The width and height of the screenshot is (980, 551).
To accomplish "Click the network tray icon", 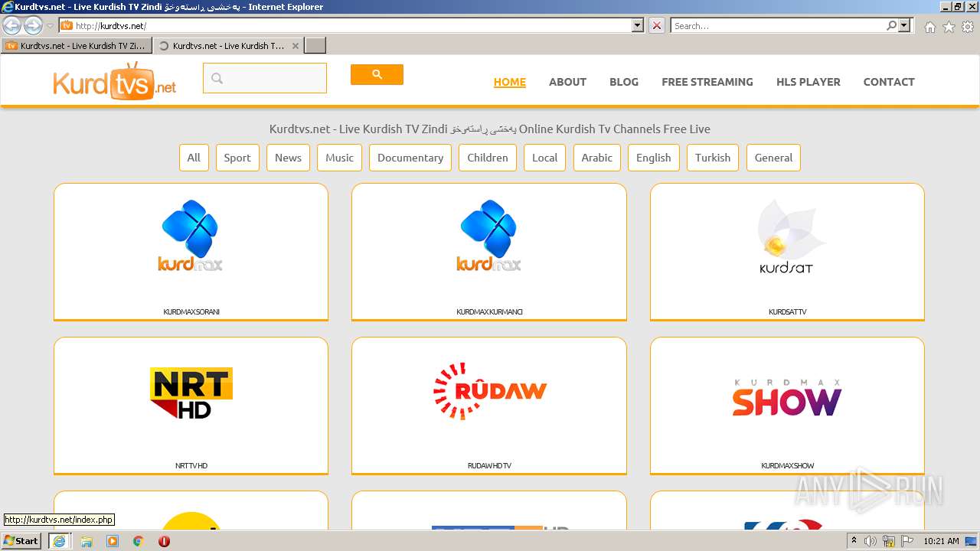I will point(889,541).
